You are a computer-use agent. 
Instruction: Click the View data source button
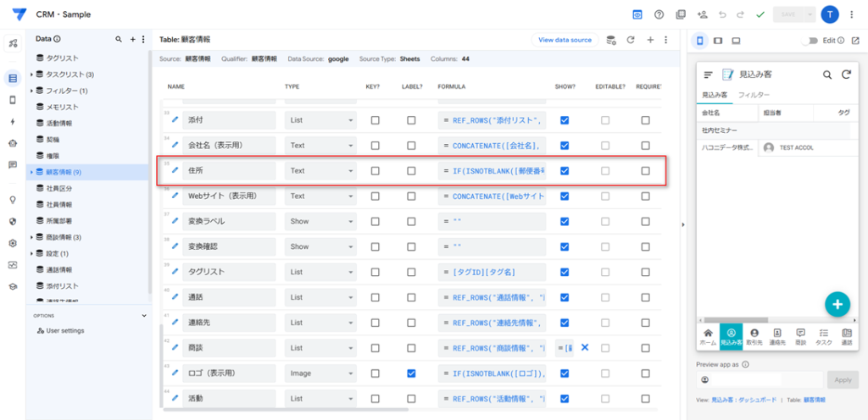tap(565, 40)
